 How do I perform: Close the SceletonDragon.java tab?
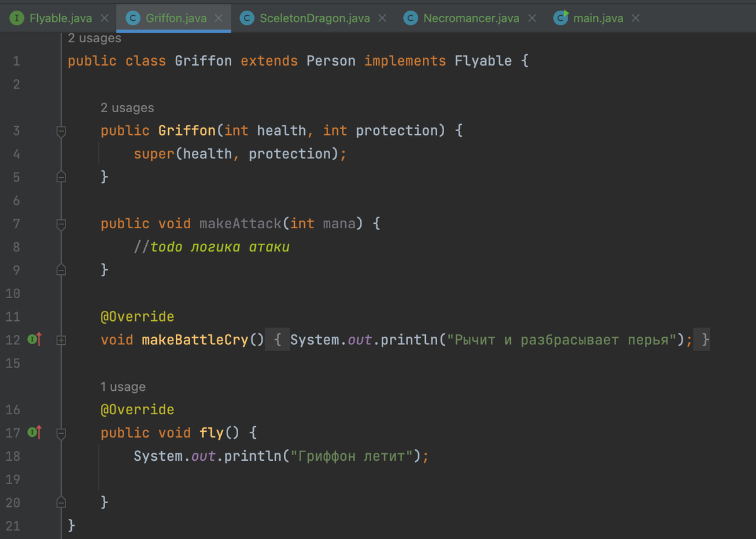[382, 18]
